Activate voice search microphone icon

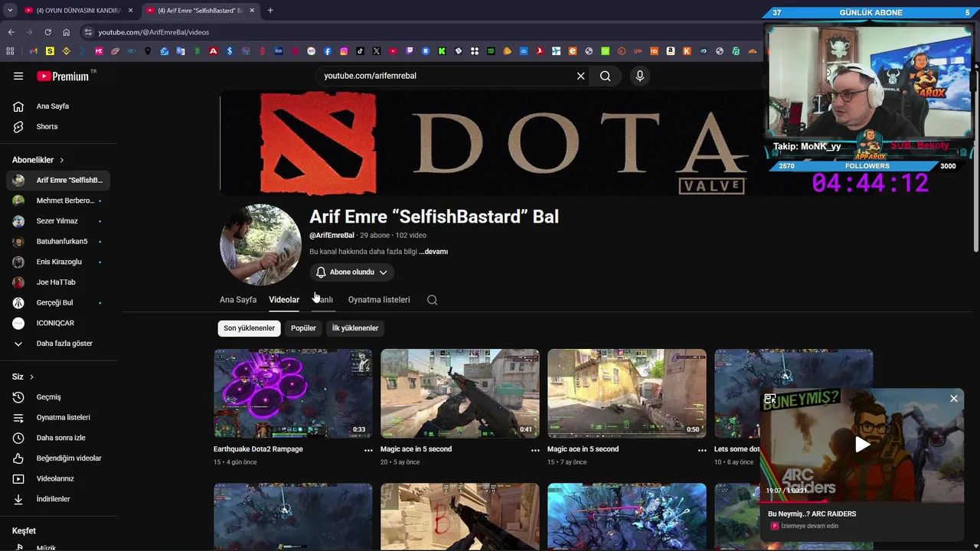[x=640, y=76]
